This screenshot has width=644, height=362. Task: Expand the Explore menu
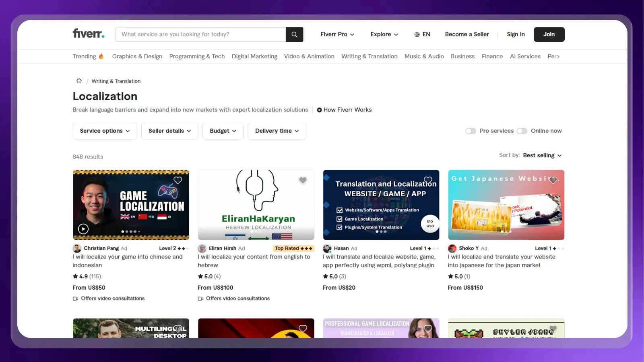(384, 35)
